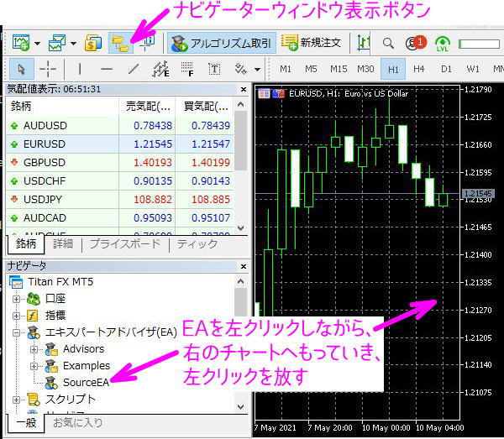Switch to M15 timeframe
Viewport: 504px width, 439px height.
click(x=339, y=69)
